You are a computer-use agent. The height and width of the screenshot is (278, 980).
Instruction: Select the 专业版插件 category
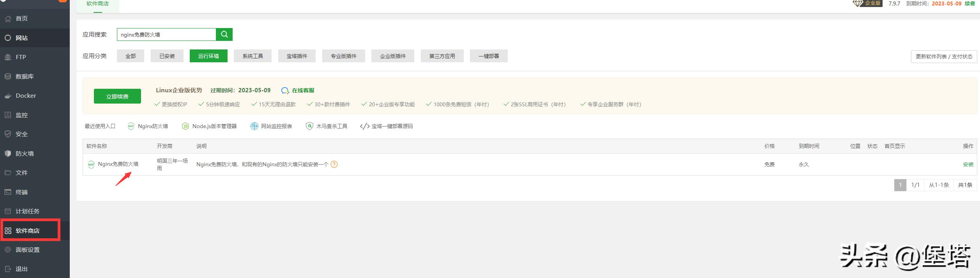344,56
